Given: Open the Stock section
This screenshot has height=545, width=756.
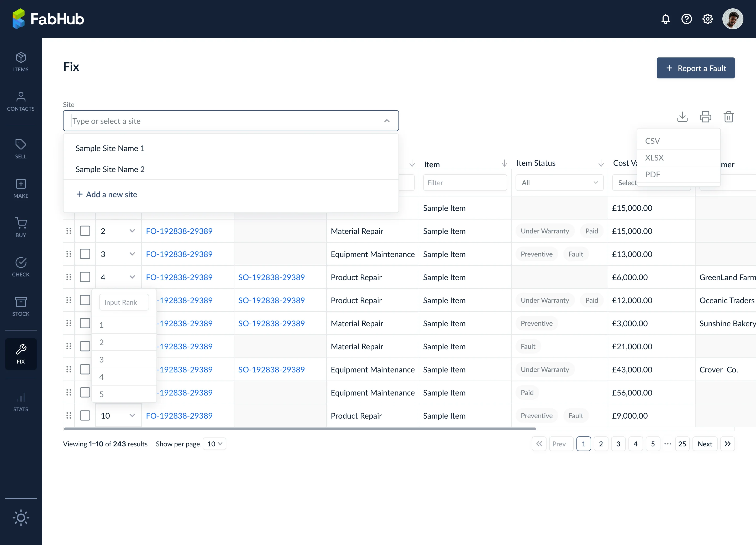Looking at the screenshot, I should pos(21,306).
